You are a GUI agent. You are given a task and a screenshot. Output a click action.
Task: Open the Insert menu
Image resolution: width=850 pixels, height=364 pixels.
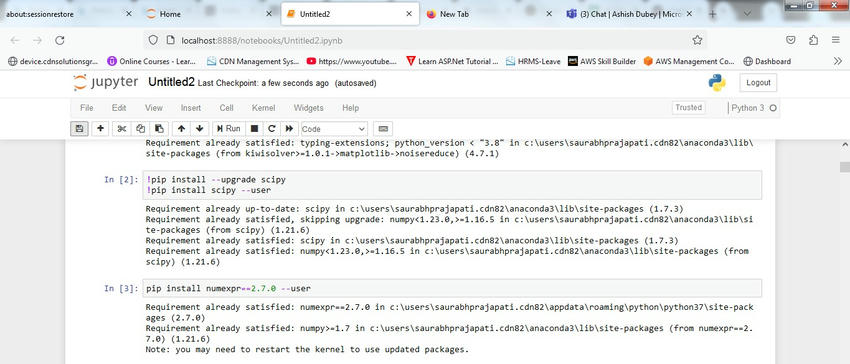click(x=191, y=108)
